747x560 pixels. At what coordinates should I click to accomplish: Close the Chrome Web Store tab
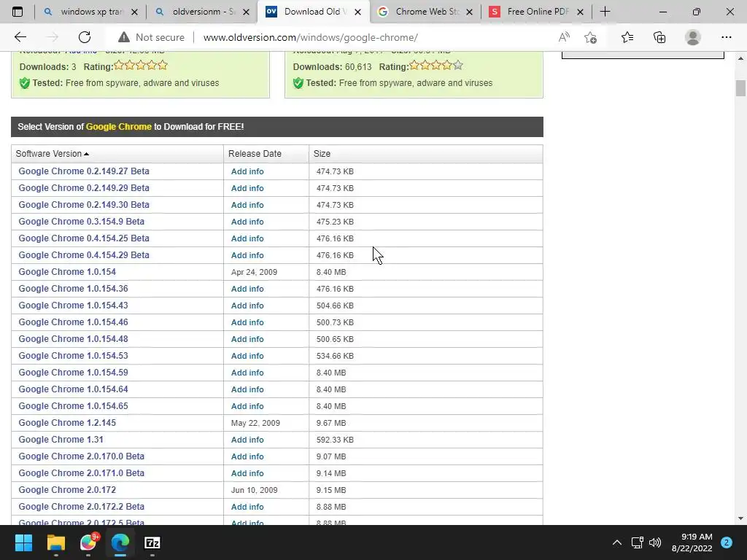469,12
